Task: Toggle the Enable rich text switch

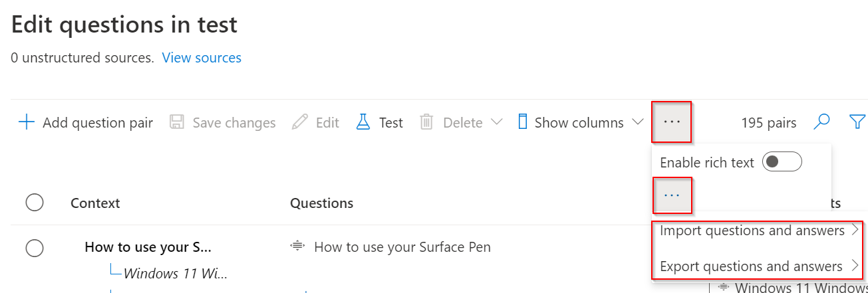Action: (x=782, y=162)
